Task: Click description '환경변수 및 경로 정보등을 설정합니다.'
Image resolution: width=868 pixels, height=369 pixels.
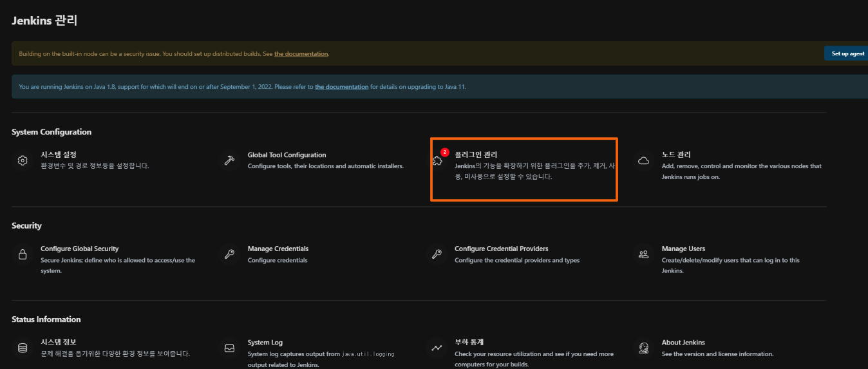Action: 95,166
